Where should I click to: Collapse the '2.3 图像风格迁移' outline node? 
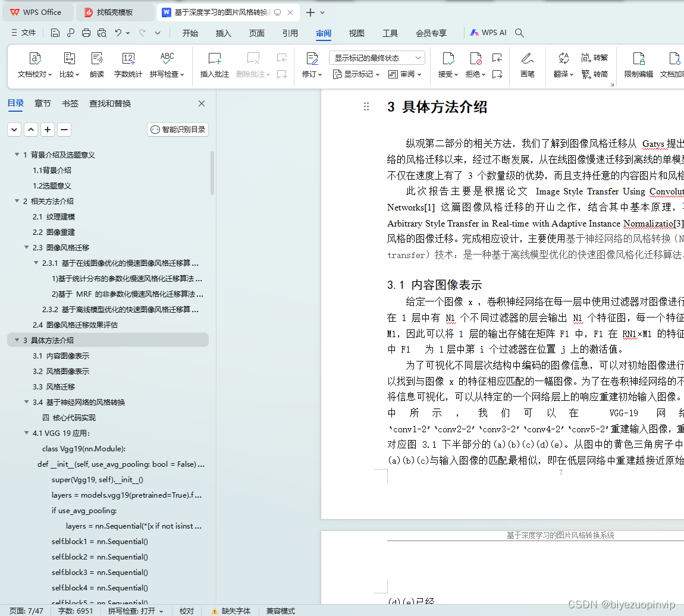[27, 247]
